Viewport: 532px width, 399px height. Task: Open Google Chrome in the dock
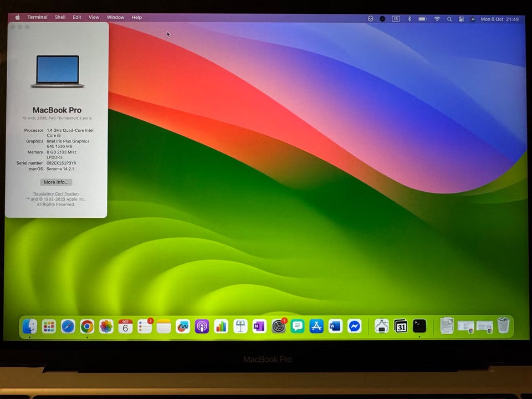(87, 326)
